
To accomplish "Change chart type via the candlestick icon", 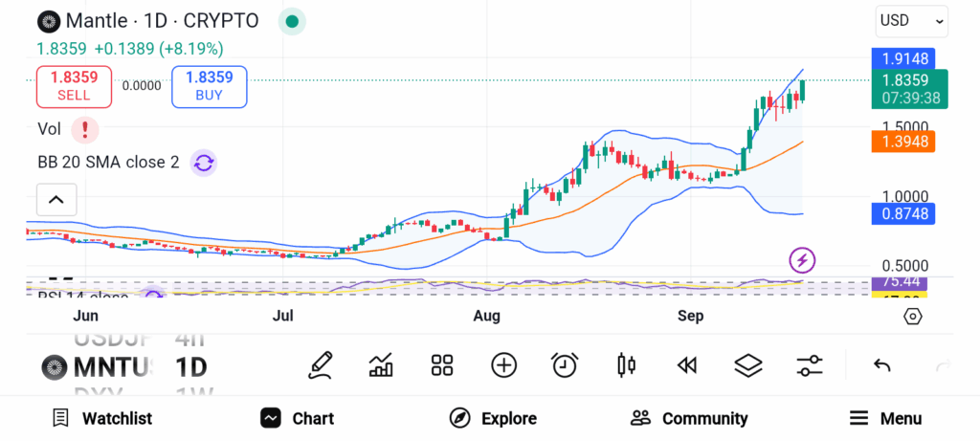I will pos(627,364).
